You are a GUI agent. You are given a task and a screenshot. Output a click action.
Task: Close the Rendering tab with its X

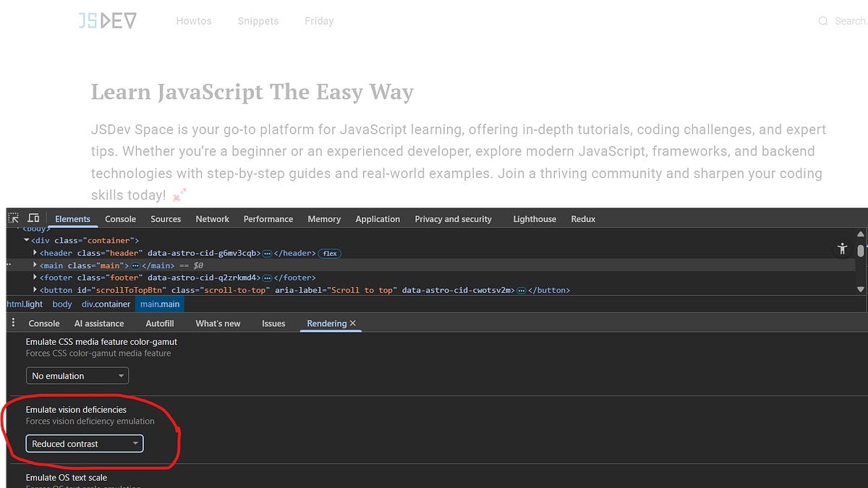tap(352, 323)
